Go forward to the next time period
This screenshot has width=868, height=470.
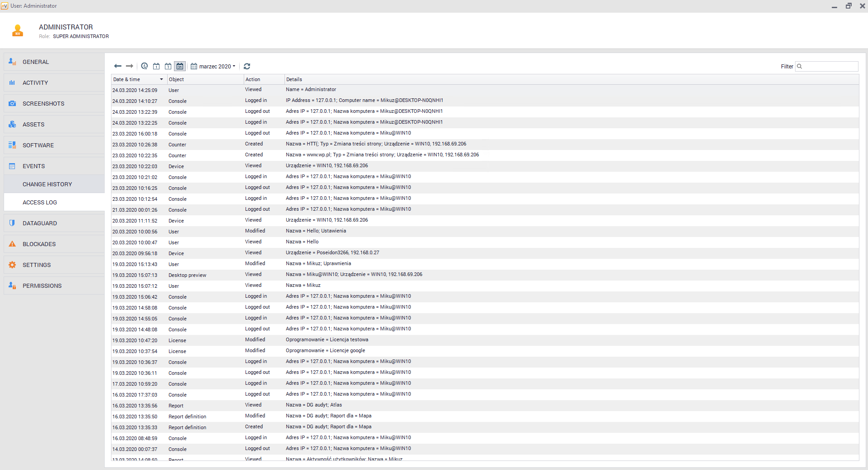(130, 66)
